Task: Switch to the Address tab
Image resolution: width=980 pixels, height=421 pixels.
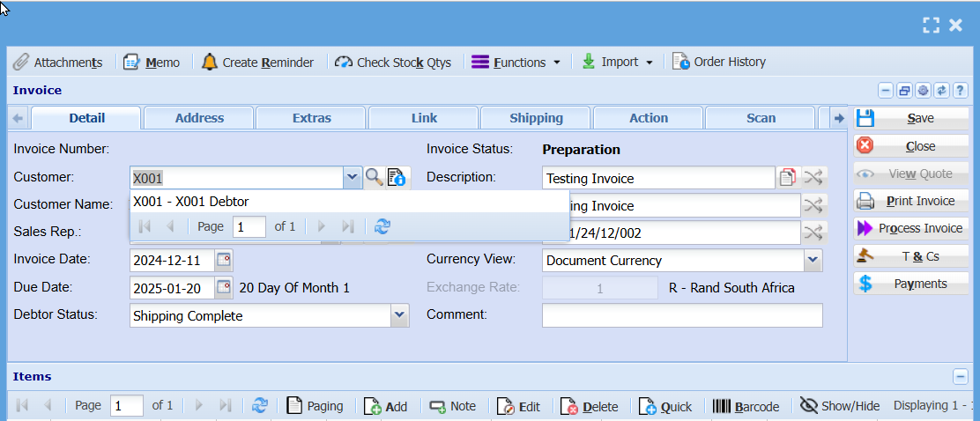Action: tap(199, 118)
